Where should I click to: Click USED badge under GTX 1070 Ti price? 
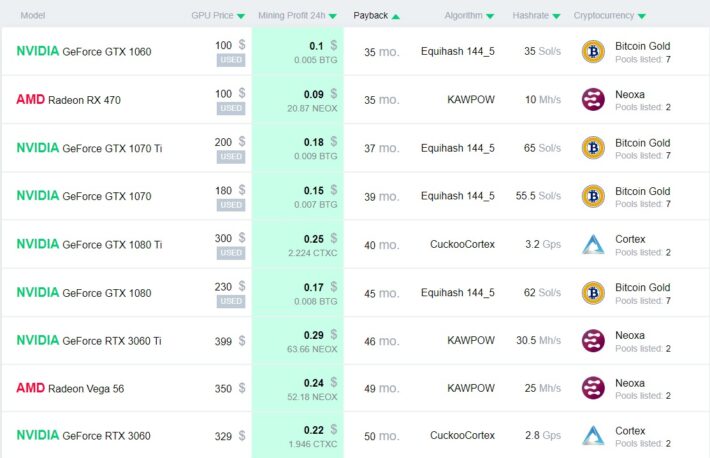(231, 156)
